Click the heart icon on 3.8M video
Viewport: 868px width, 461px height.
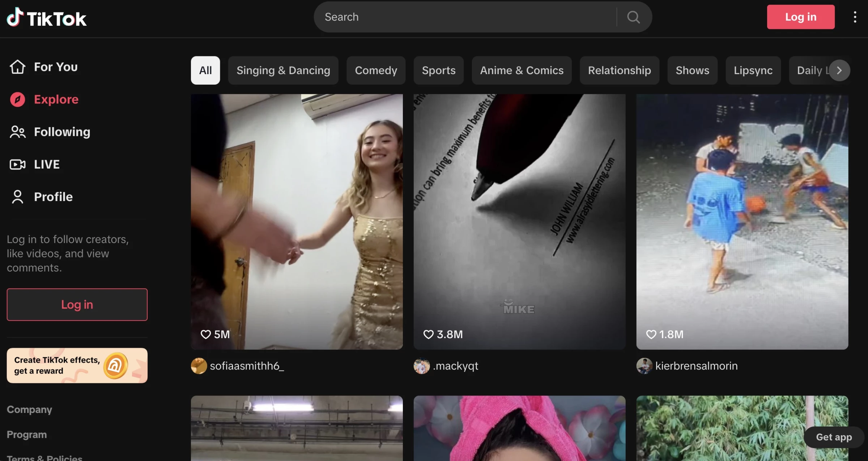[x=429, y=334]
